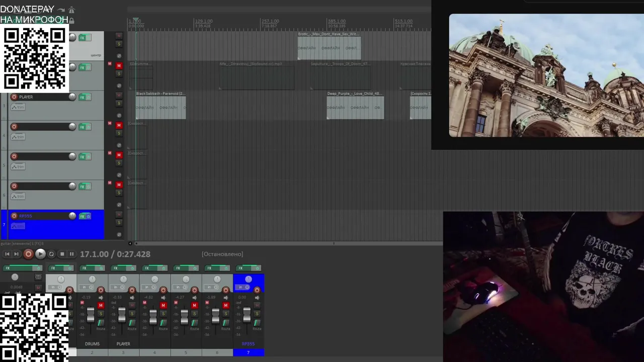Adjust RP355 volume fader in mixer
This screenshot has height=362, width=644.
pos(247,315)
